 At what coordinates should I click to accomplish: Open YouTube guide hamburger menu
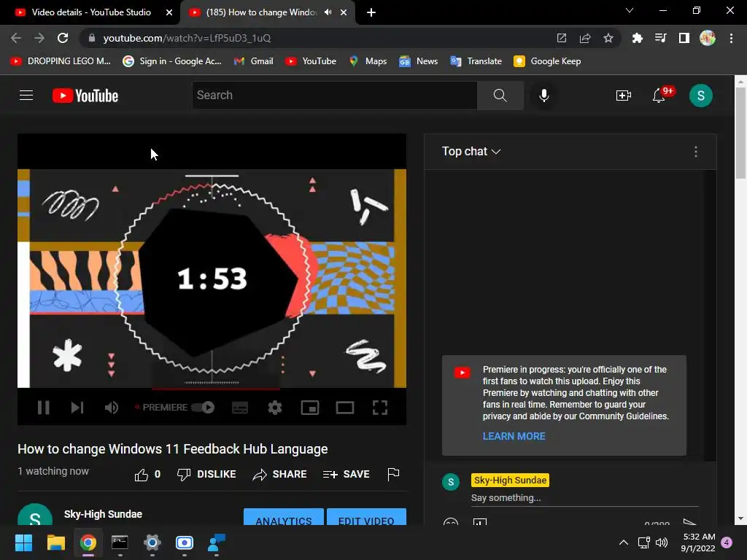tap(26, 96)
